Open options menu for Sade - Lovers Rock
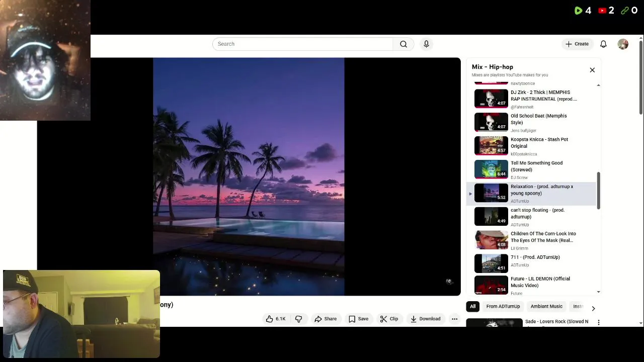The image size is (644, 362). point(598,322)
